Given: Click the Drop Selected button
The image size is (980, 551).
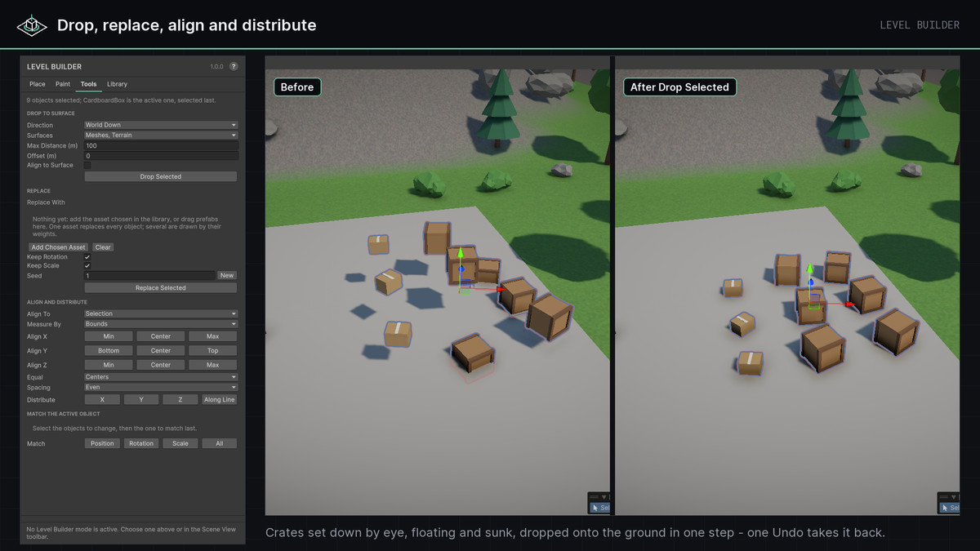Looking at the screenshot, I should 161,176.
